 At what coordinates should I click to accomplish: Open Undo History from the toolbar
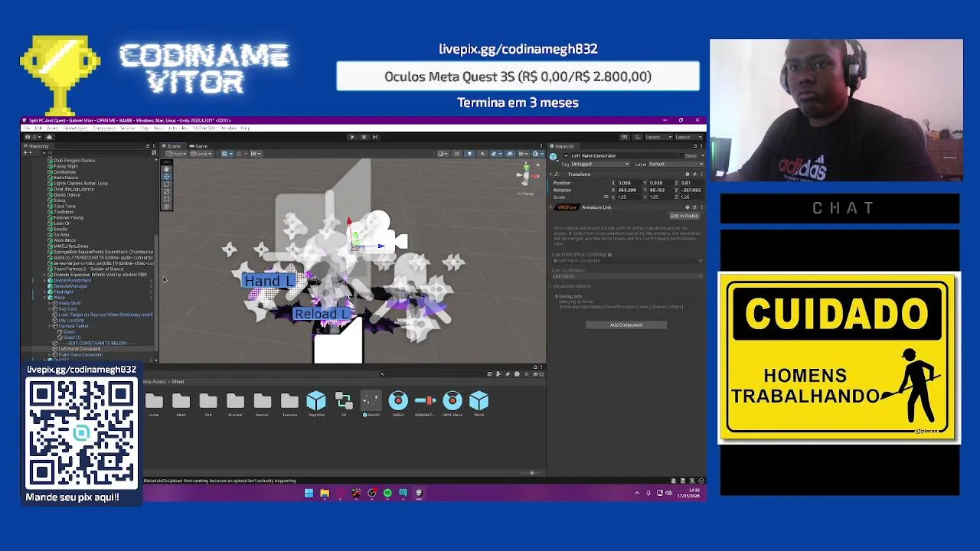[x=625, y=137]
